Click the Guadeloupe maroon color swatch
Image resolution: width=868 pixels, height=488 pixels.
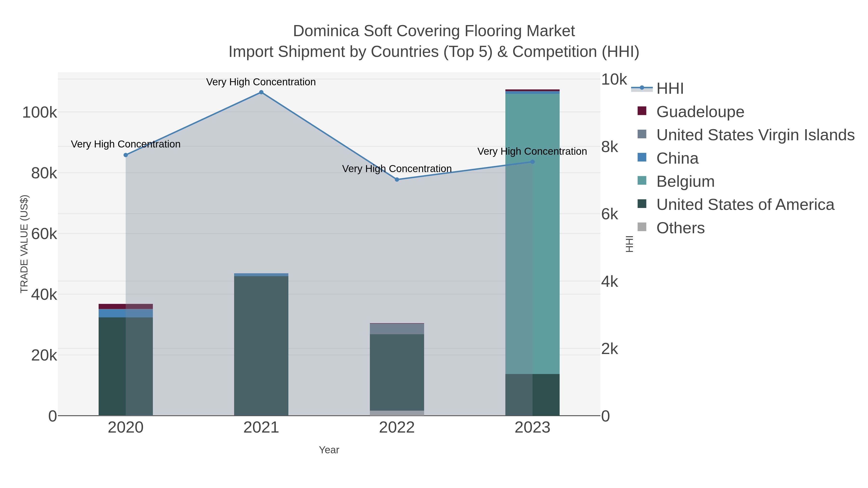click(642, 111)
